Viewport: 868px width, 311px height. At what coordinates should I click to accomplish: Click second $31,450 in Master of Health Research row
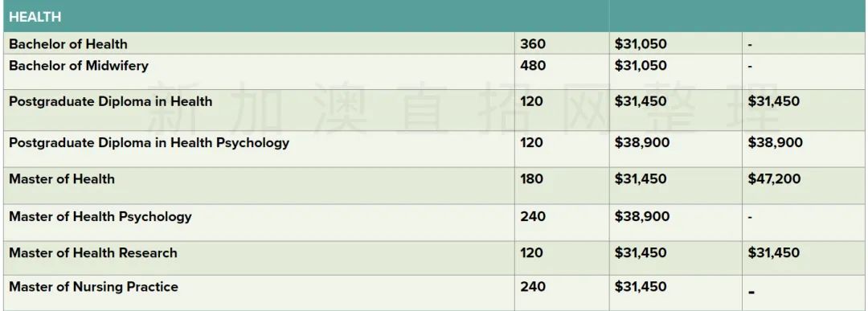[774, 253]
